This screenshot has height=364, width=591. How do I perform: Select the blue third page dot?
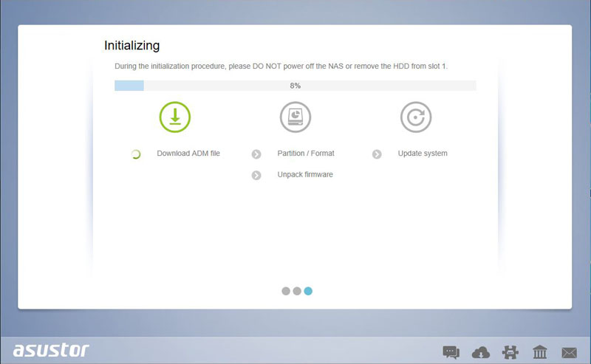(308, 291)
